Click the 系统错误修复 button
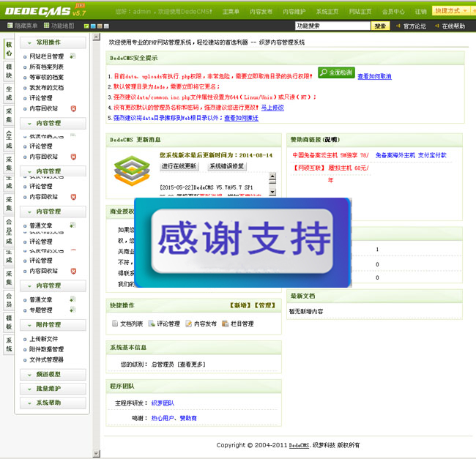This screenshot has height=459, width=476. 227,166
